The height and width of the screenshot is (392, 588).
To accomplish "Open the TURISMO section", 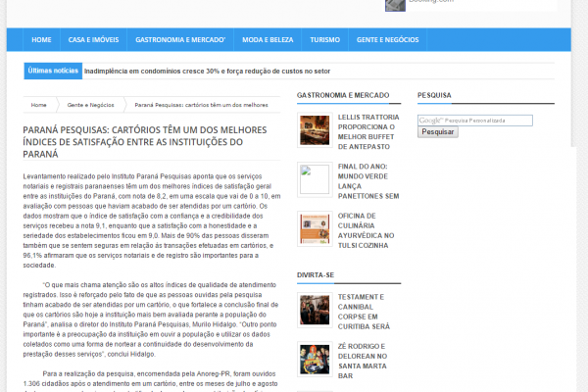I will click(324, 40).
